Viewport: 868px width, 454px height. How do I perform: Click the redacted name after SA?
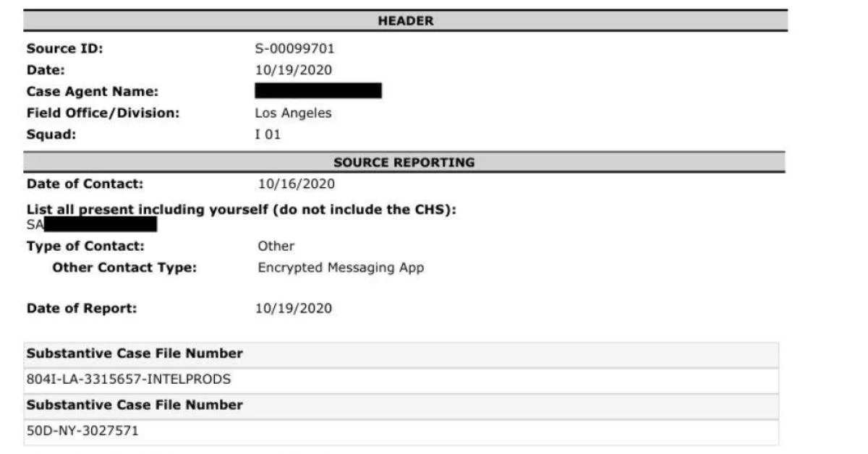tap(100, 225)
